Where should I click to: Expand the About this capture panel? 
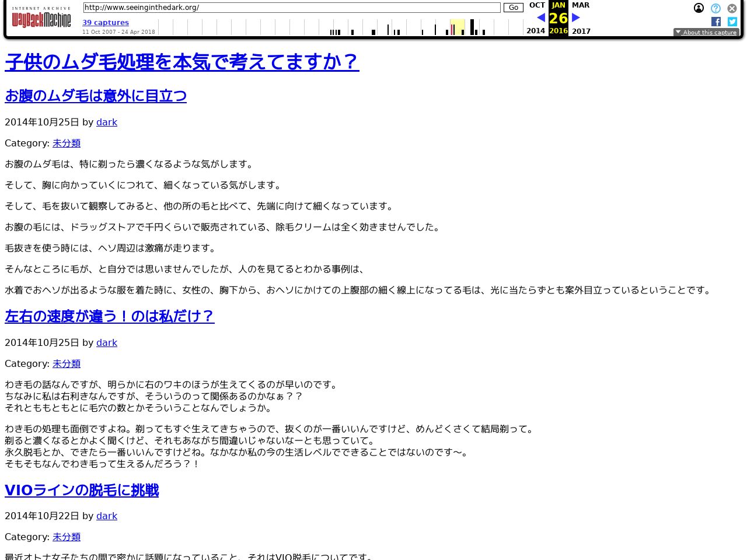click(x=706, y=33)
